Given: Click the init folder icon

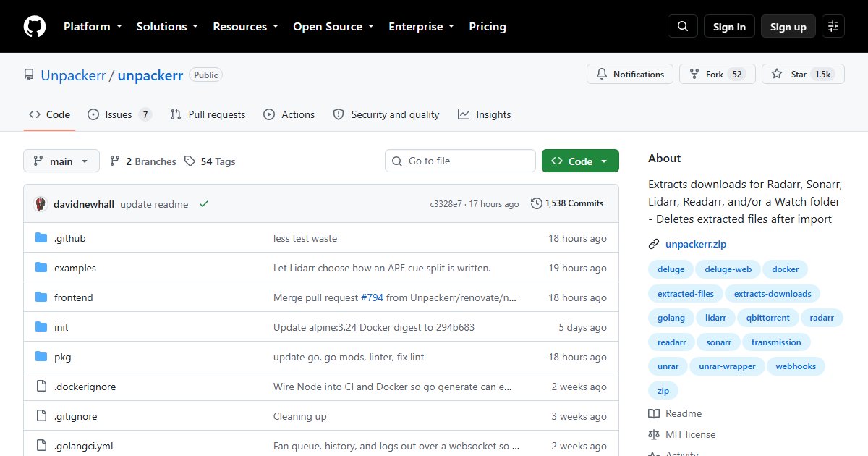Looking at the screenshot, I should coord(41,327).
